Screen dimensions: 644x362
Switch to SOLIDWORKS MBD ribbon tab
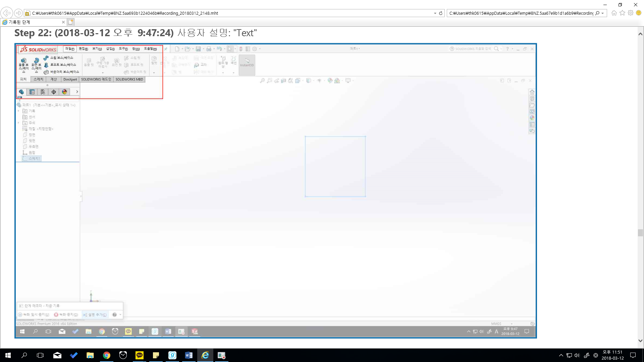tap(129, 79)
